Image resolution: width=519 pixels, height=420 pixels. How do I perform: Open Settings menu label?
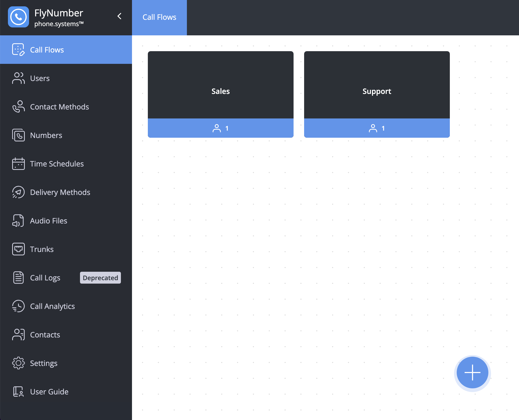tap(44, 363)
